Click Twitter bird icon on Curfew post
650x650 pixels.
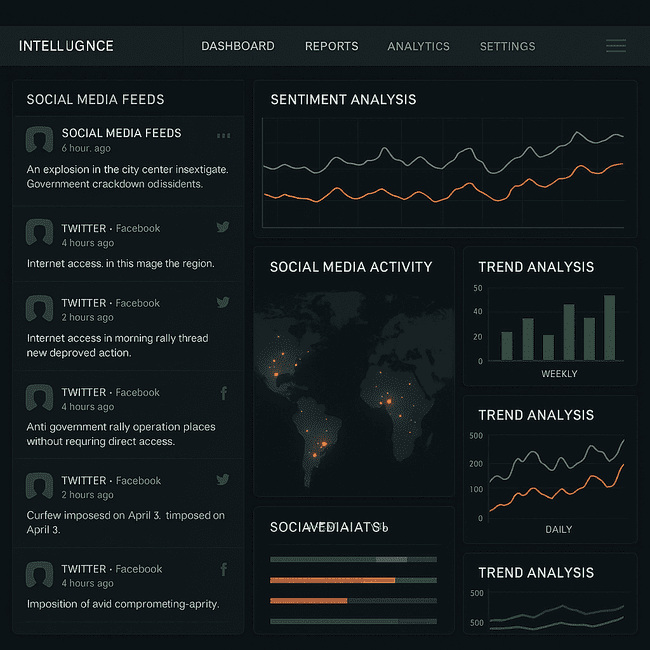(223, 480)
